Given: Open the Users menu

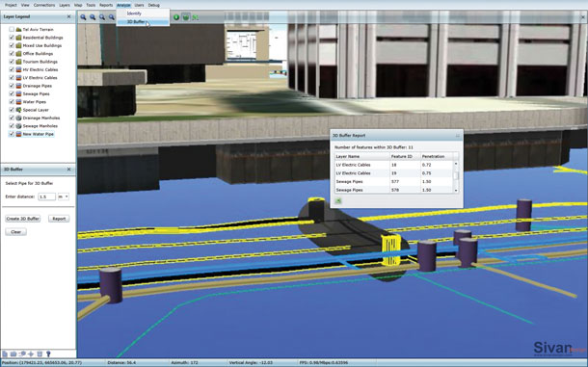Looking at the screenshot, I should point(139,5).
